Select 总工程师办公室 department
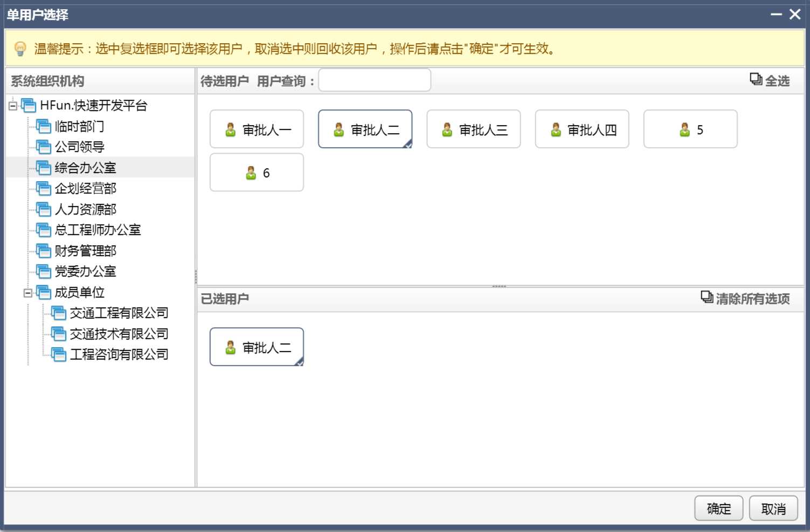 coord(98,230)
